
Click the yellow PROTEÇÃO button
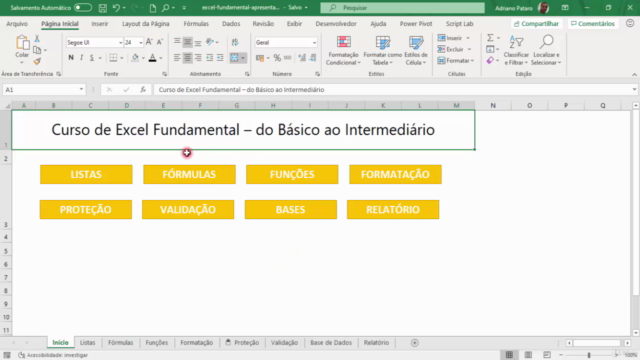pos(86,209)
